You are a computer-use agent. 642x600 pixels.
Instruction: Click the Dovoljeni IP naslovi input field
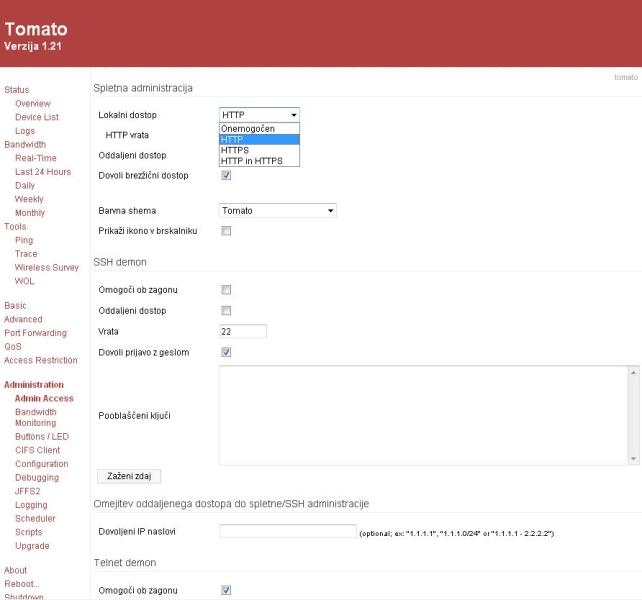pos(287,531)
